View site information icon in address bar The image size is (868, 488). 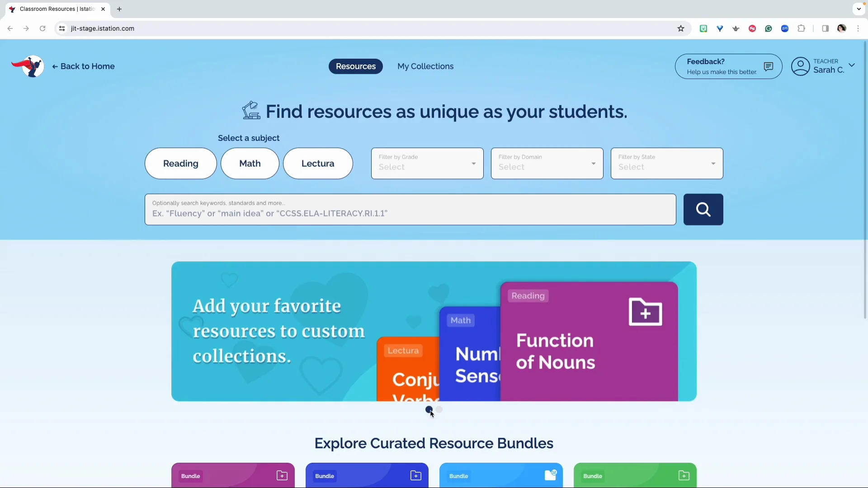coord(62,28)
